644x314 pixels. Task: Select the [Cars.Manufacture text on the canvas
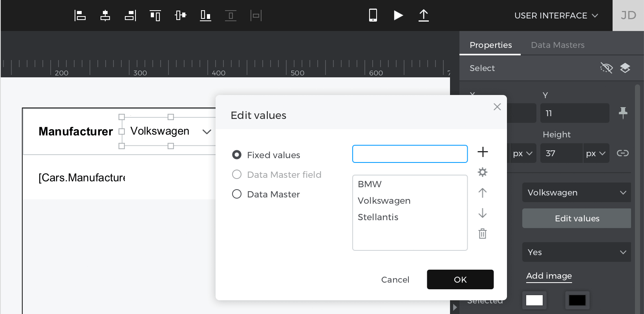click(x=82, y=178)
